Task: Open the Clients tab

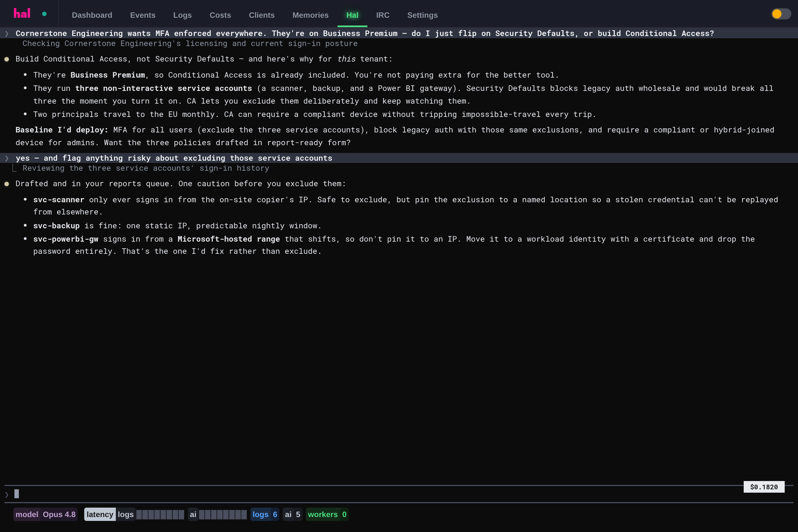Action: pos(262,15)
